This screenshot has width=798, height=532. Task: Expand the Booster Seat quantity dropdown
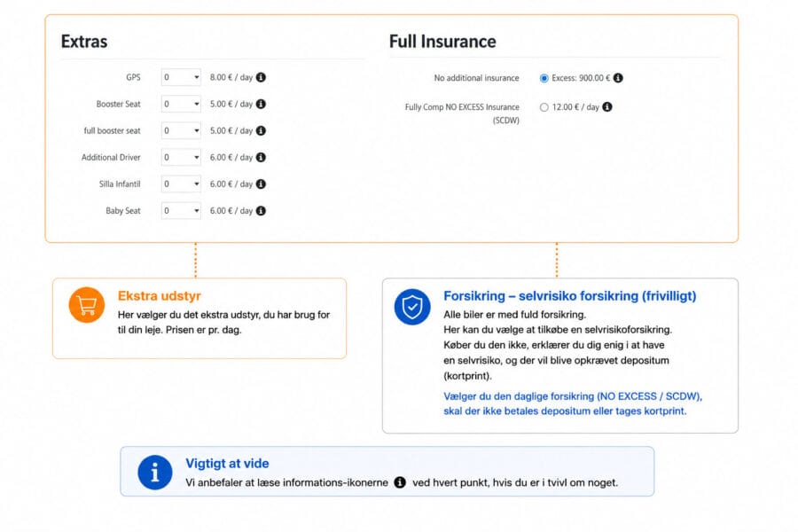181,104
